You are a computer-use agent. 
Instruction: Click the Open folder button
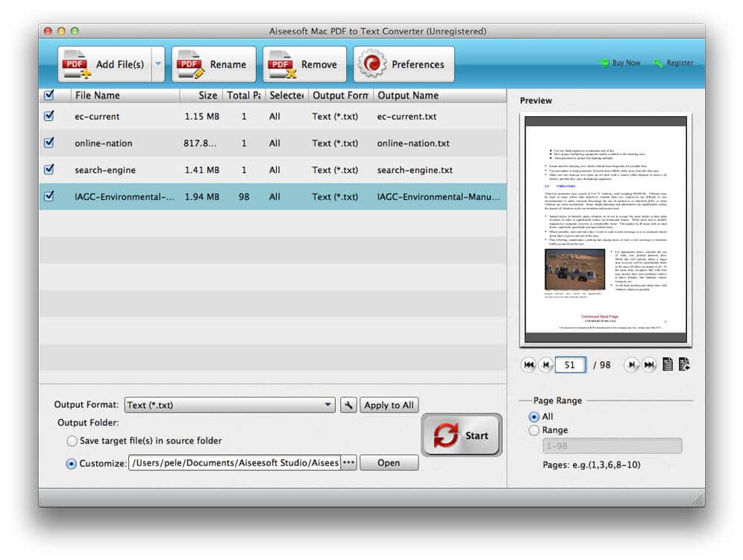pos(389,463)
